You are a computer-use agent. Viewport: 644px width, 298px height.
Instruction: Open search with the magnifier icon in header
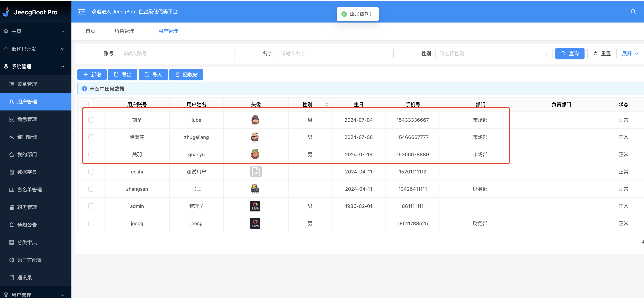click(x=633, y=12)
